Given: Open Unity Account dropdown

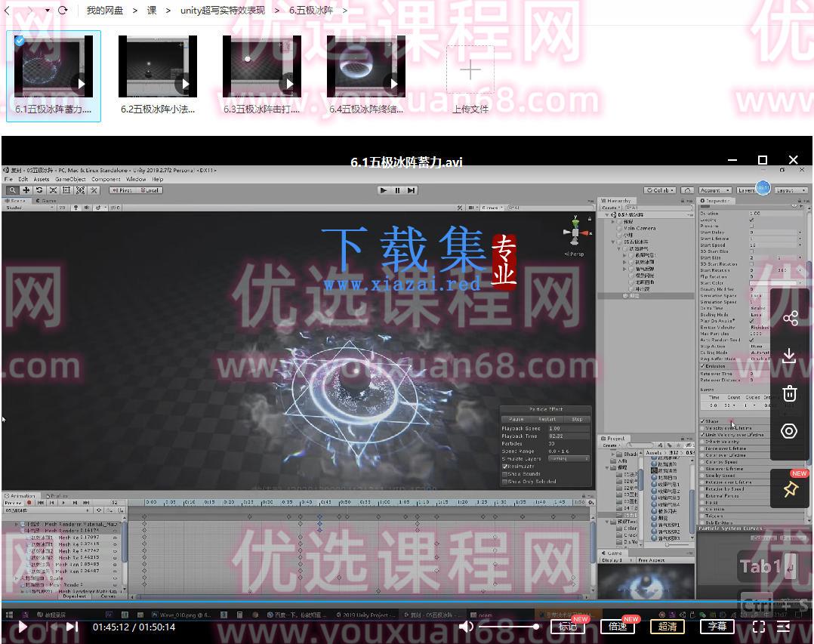Looking at the screenshot, I should [715, 190].
